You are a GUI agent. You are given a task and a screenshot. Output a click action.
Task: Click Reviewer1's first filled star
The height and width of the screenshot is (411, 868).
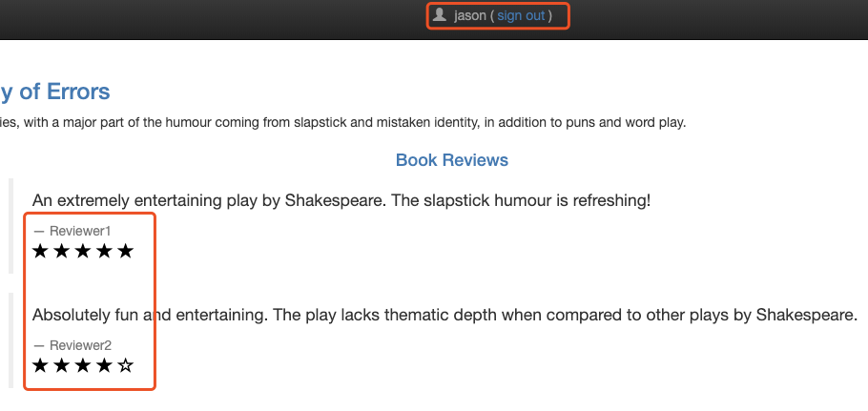tap(40, 251)
